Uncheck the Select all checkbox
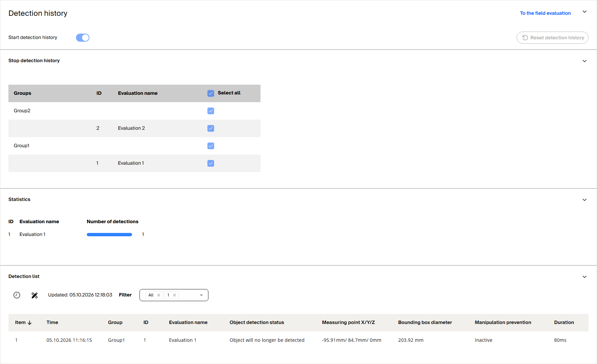Viewport: 597px width, 364px height. 211,93
